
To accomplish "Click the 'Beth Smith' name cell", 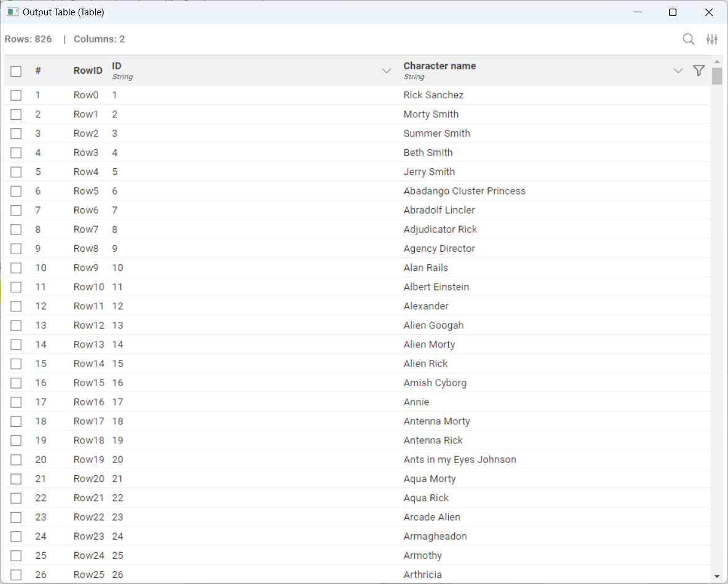I will point(428,152).
